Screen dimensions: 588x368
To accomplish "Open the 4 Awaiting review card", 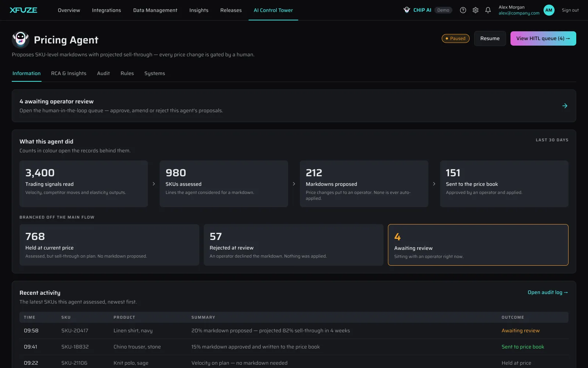I will [x=478, y=245].
